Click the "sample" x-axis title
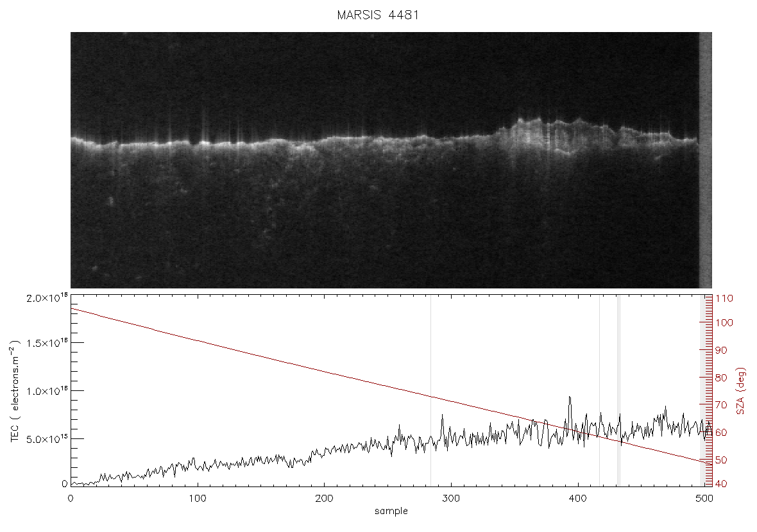 pos(391,511)
